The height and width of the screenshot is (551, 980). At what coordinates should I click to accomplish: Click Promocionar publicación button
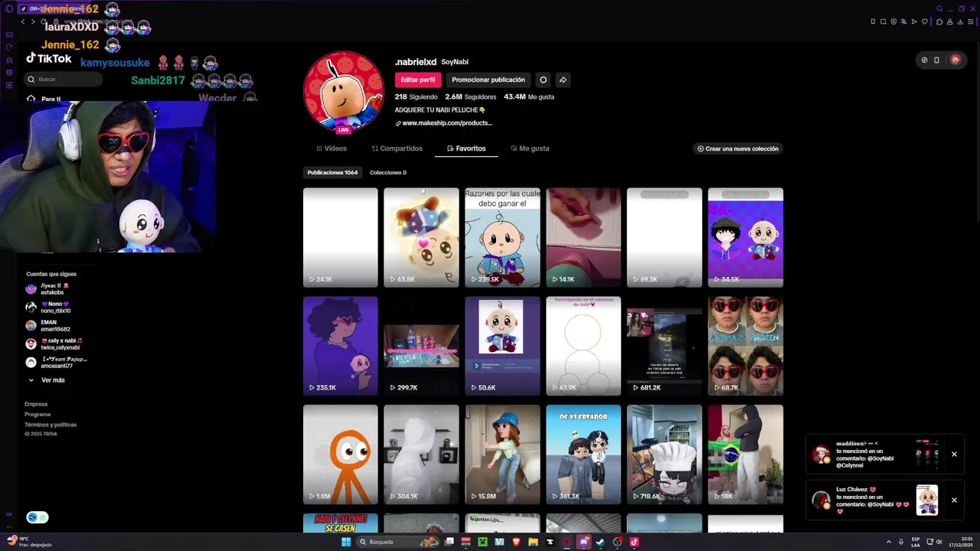(x=488, y=80)
